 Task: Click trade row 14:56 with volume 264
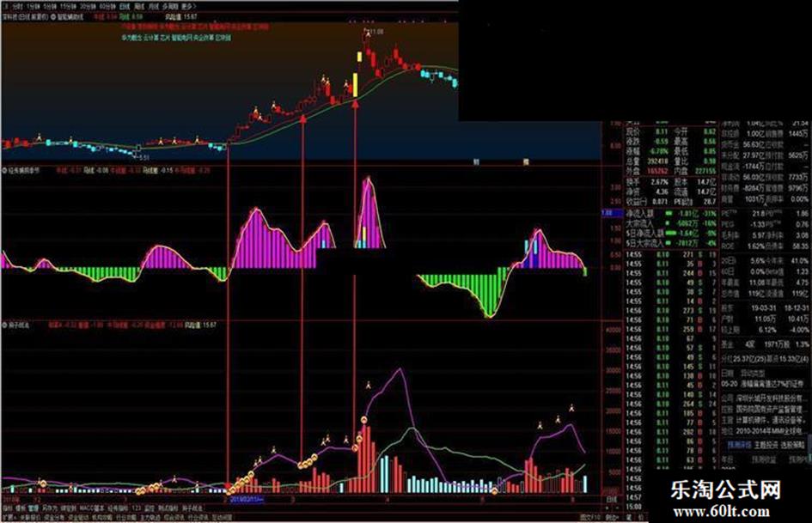tap(671, 404)
